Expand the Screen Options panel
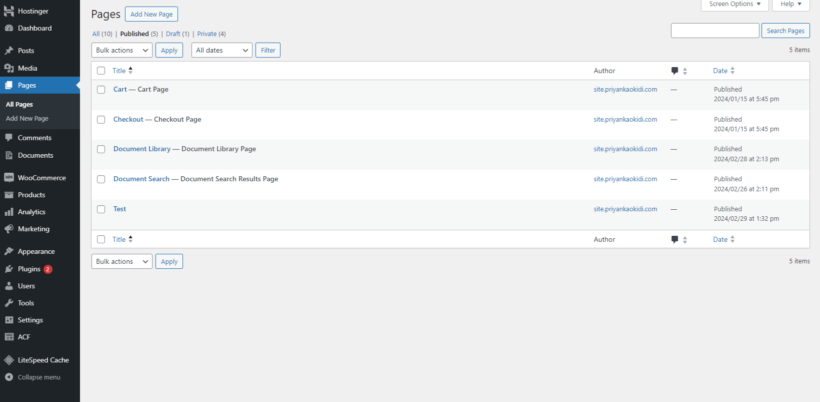Viewport: 820px width, 402px height. (x=735, y=4)
